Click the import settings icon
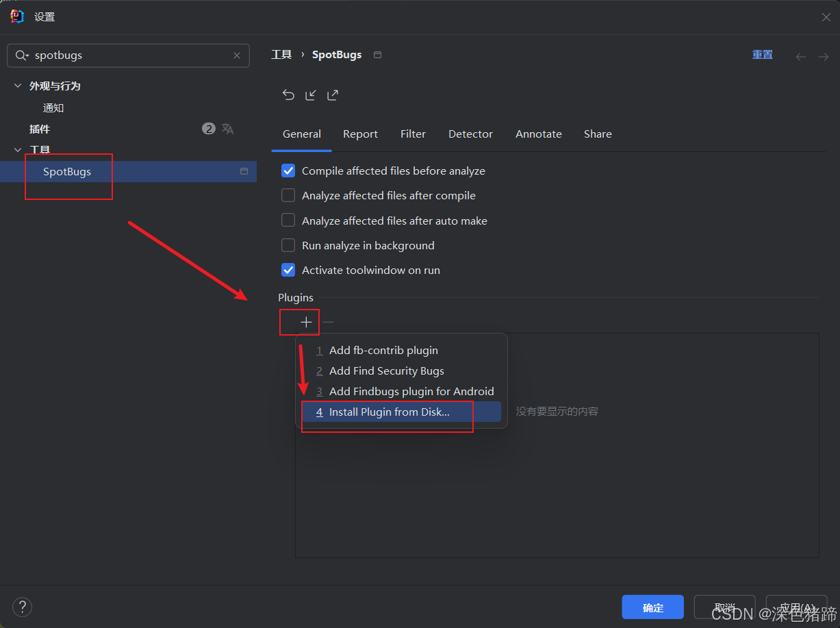This screenshot has height=628, width=840. [x=311, y=95]
